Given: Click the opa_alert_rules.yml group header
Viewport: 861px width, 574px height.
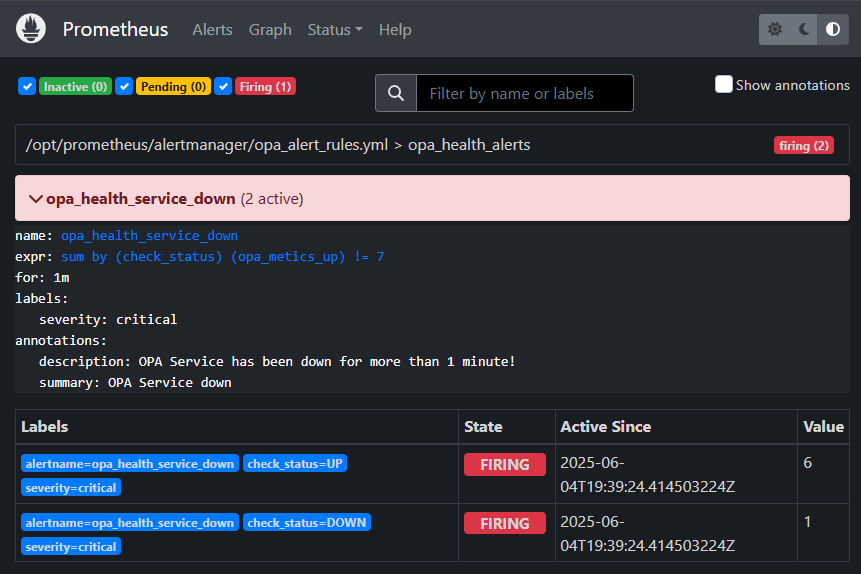Looking at the screenshot, I should point(432,144).
